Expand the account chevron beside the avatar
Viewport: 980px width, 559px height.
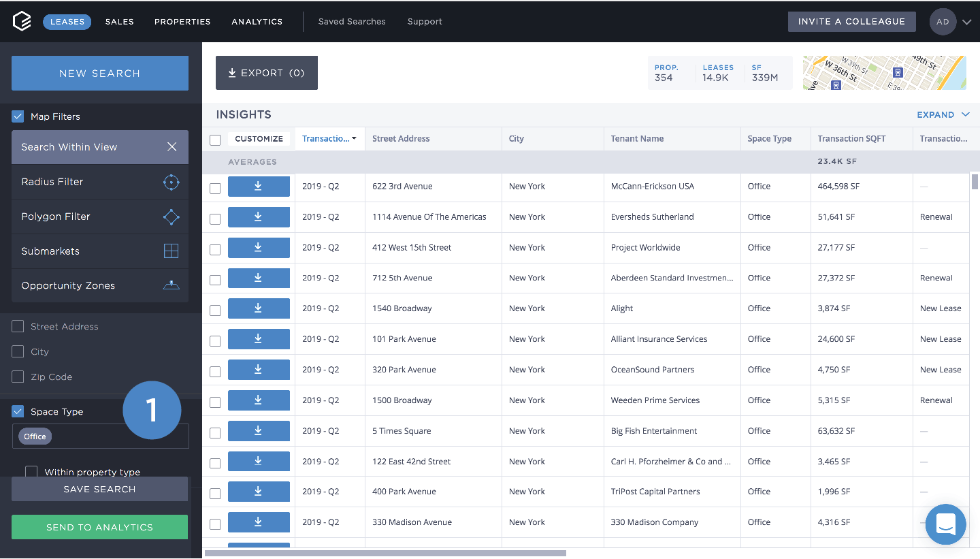[966, 21]
